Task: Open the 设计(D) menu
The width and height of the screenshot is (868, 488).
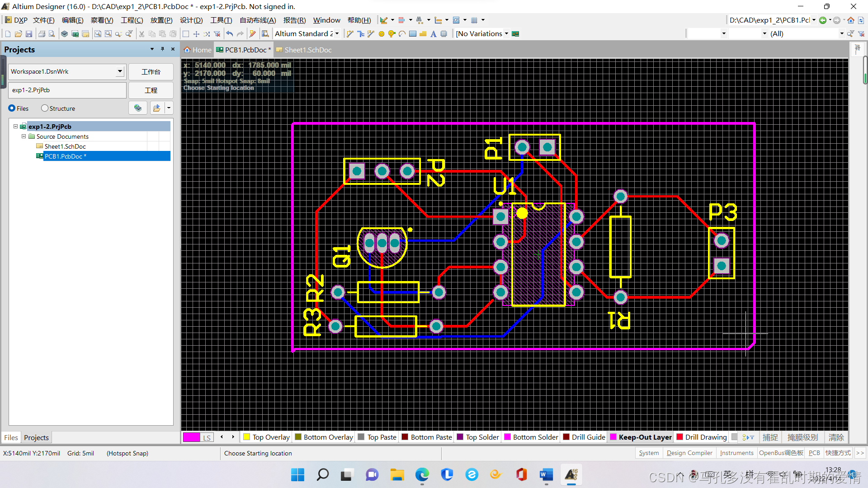Action: pyautogui.click(x=191, y=20)
